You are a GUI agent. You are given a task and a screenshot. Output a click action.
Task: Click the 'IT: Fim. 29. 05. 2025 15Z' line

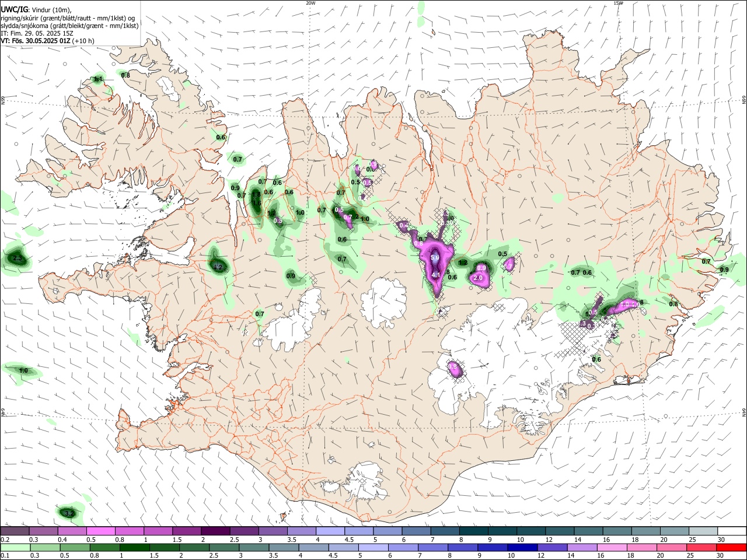click(37, 33)
